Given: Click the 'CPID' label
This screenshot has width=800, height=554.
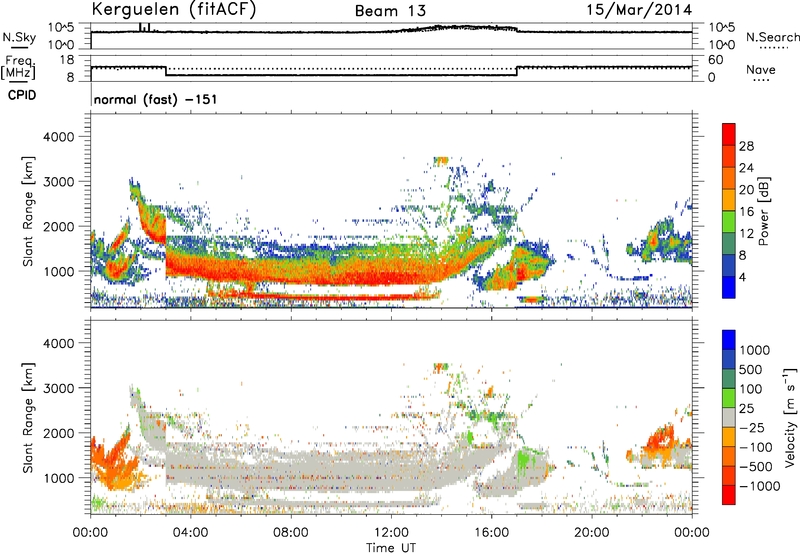Looking at the screenshot, I should (22, 95).
